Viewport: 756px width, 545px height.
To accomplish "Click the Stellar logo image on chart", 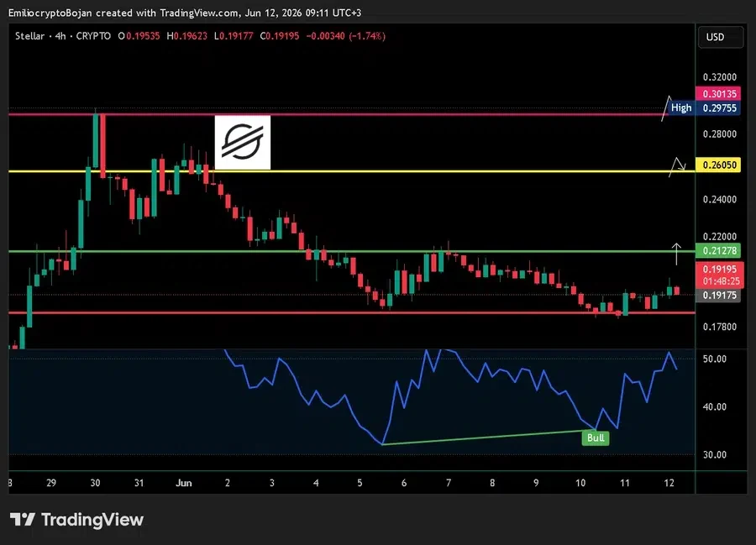I will coord(243,142).
